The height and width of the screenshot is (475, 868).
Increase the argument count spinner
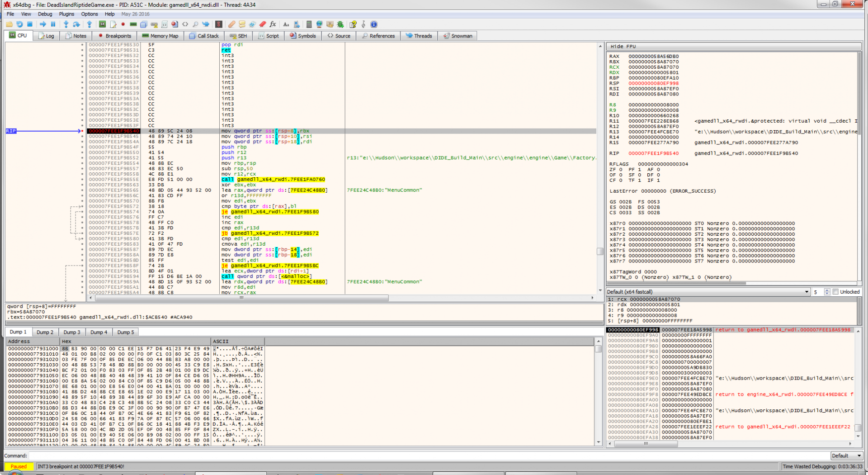tap(827, 290)
